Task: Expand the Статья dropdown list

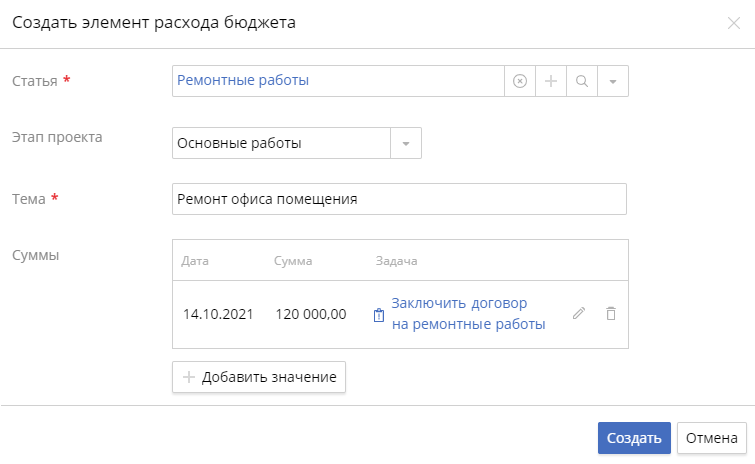Action: pyautogui.click(x=612, y=82)
